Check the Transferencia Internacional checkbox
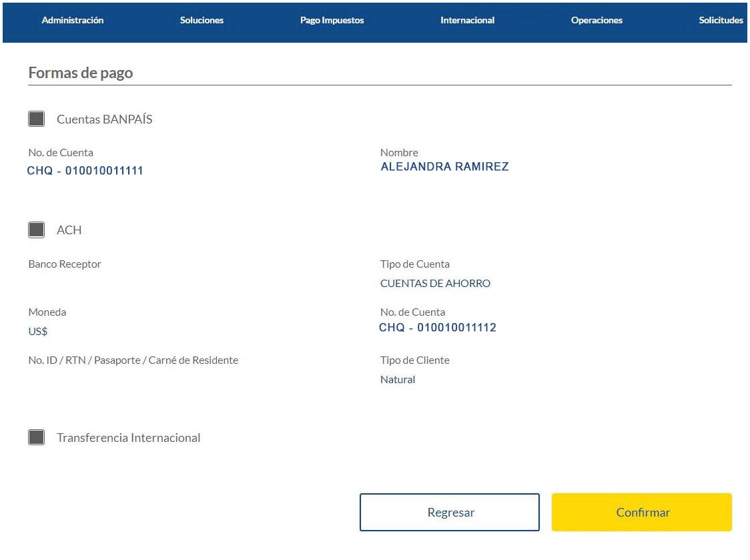The height and width of the screenshot is (560, 750). click(x=37, y=438)
